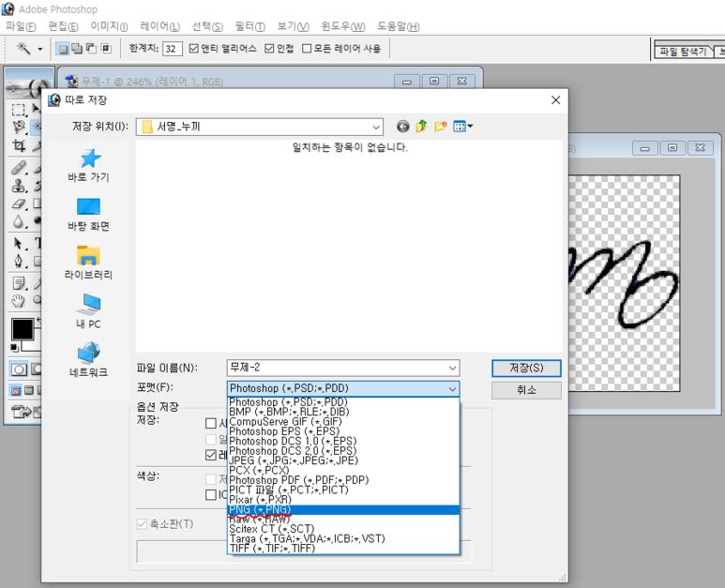Select the Pen tool
This screenshot has height=588, width=725.
(x=19, y=262)
